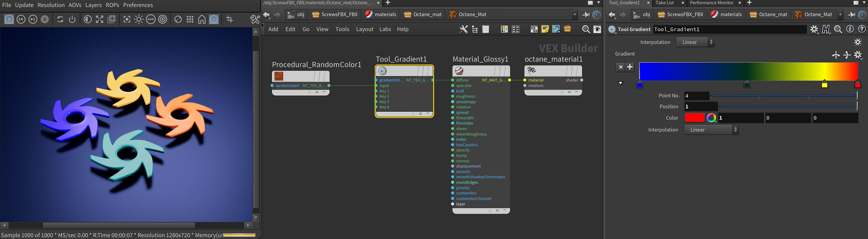Image resolution: width=868 pixels, height=239 pixels.
Task: Go to materials in network path bar
Action: (385, 14)
